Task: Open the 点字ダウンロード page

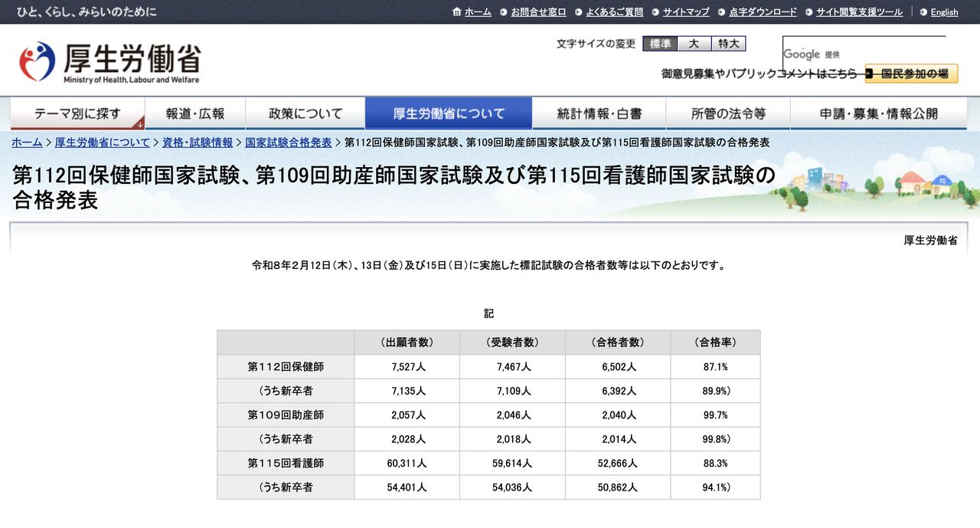Action: [x=763, y=11]
